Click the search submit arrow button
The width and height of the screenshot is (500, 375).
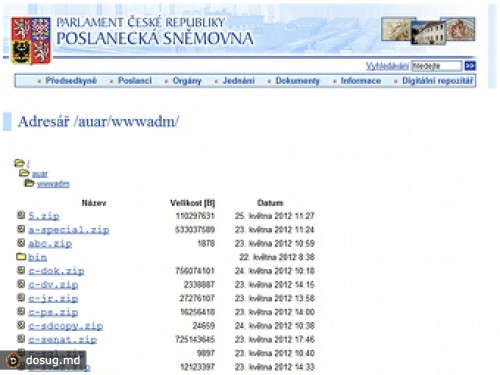tap(470, 66)
